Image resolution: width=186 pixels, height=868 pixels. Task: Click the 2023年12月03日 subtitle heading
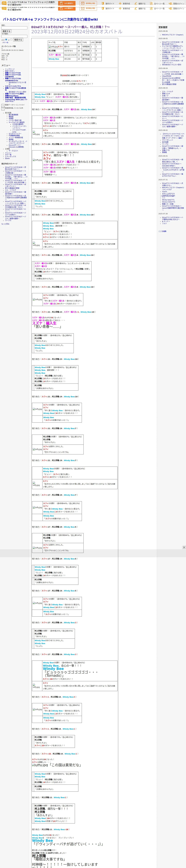point(77,32)
